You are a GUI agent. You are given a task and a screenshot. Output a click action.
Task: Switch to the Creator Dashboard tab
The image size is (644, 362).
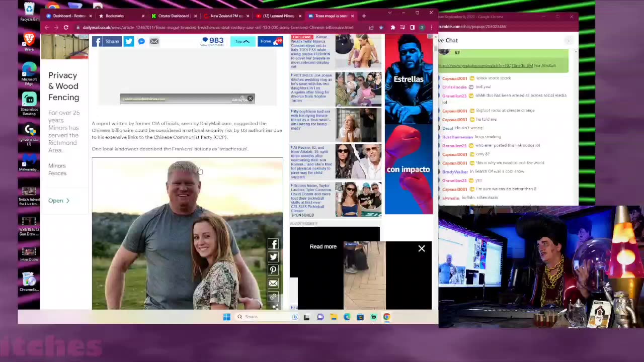(x=173, y=16)
